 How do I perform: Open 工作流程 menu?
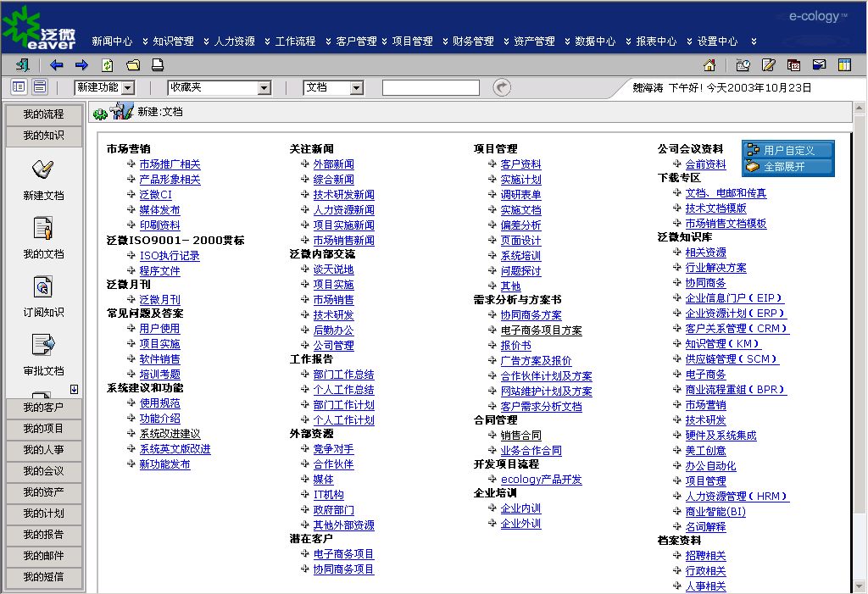click(x=296, y=42)
